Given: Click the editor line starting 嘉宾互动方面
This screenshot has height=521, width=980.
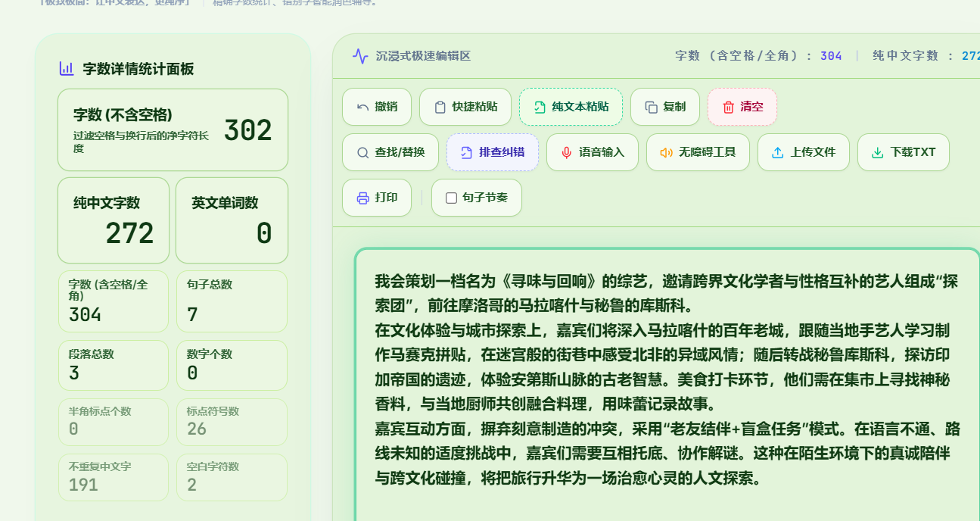Looking at the screenshot, I should coord(667,429).
